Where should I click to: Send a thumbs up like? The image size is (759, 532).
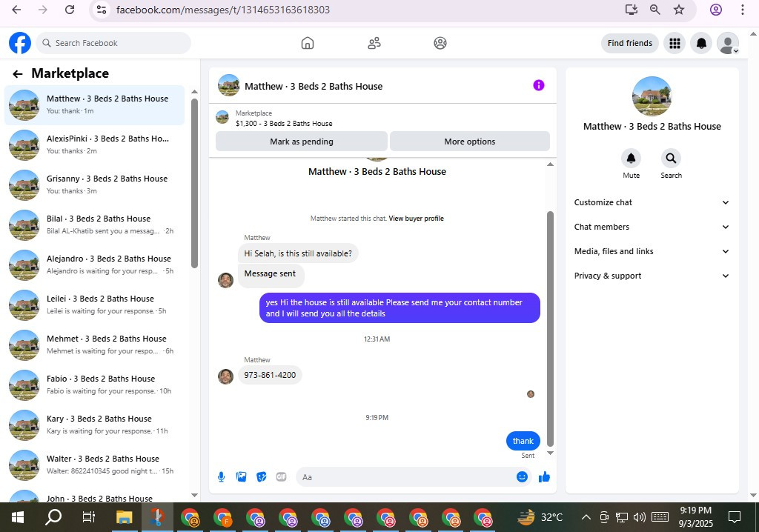pos(544,477)
